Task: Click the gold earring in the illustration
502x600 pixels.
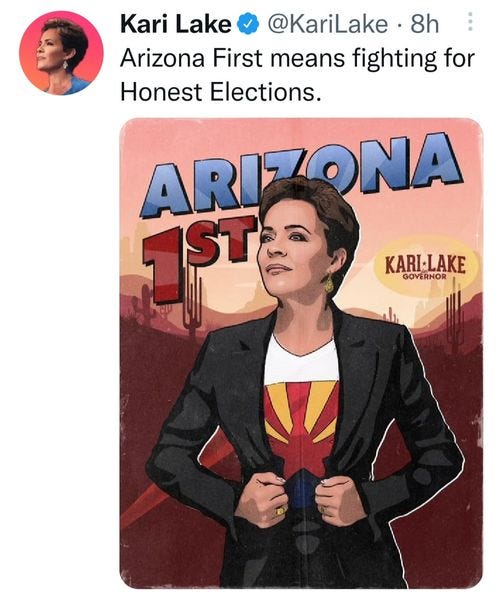Action: (329, 283)
